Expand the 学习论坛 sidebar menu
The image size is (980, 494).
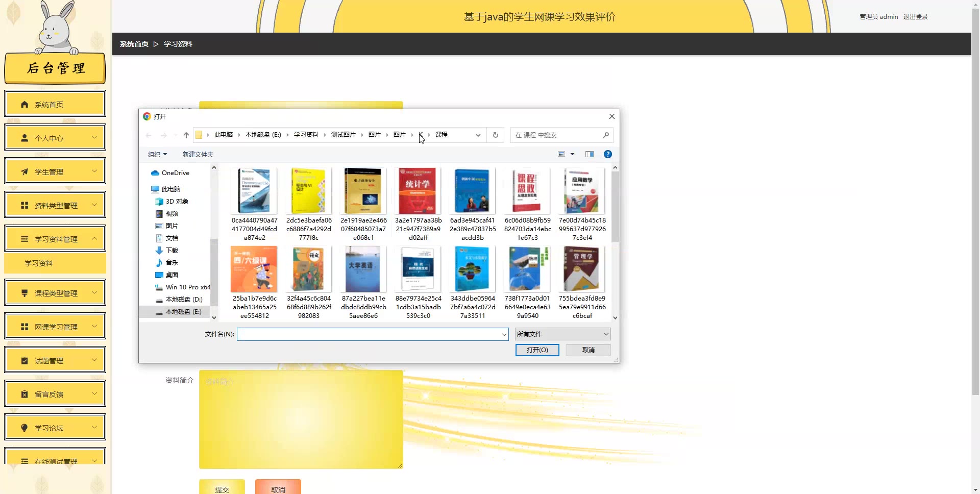[55, 428]
